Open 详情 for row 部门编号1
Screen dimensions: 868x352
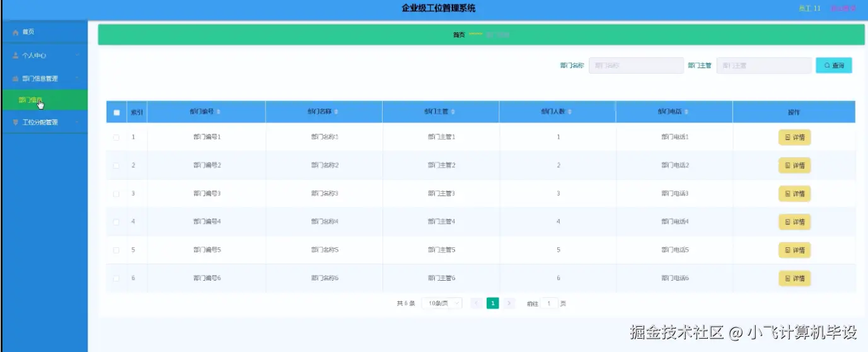click(794, 137)
